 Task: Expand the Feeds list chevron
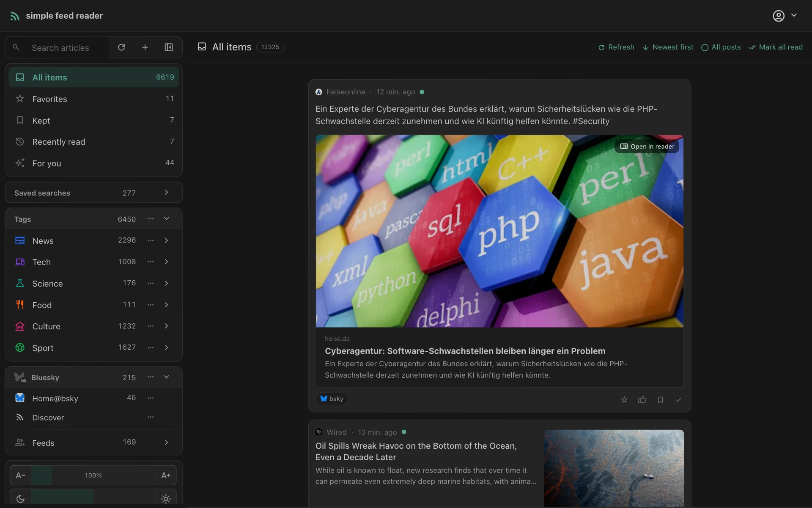point(167,442)
